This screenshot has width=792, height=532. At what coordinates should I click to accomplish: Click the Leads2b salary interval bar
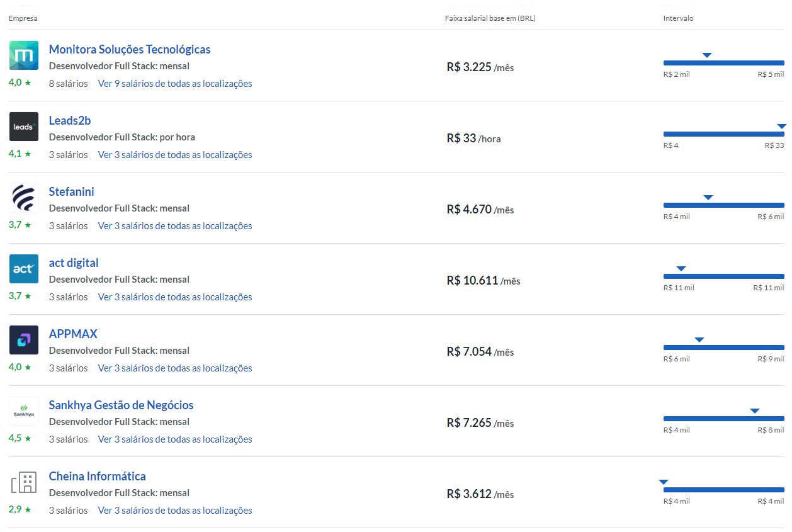point(723,134)
